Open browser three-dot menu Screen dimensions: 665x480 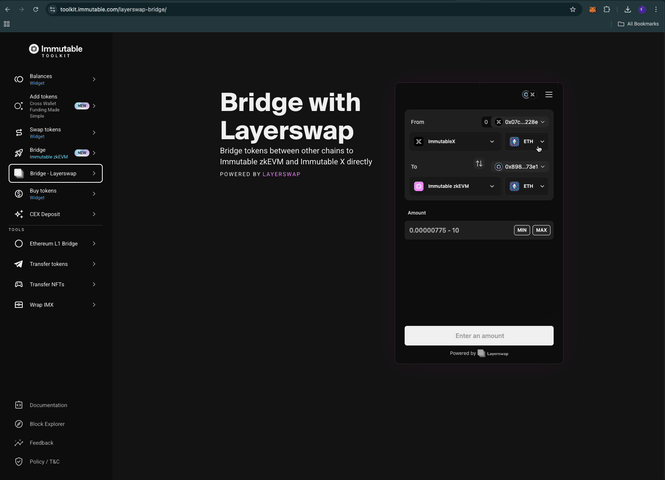coord(656,9)
